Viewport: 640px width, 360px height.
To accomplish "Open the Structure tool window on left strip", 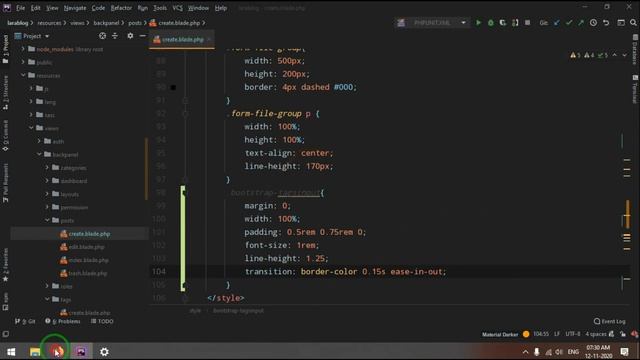I will [x=5, y=93].
